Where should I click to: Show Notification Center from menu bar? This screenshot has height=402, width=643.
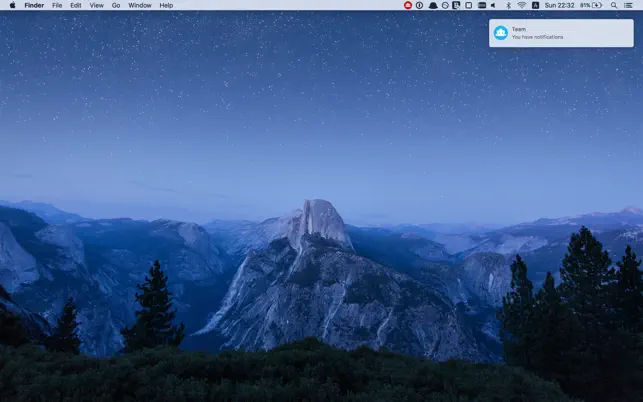coord(628,5)
